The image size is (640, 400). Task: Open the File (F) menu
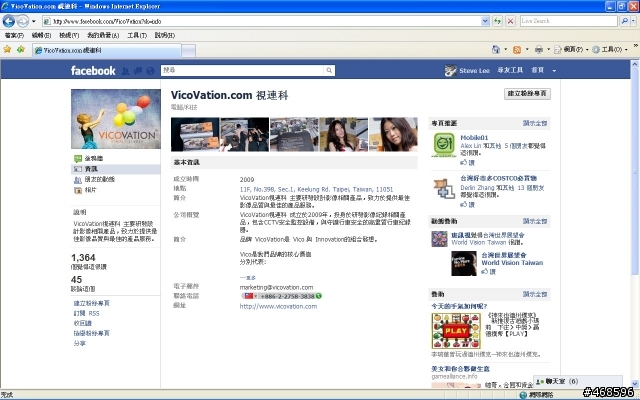[x=14, y=36]
